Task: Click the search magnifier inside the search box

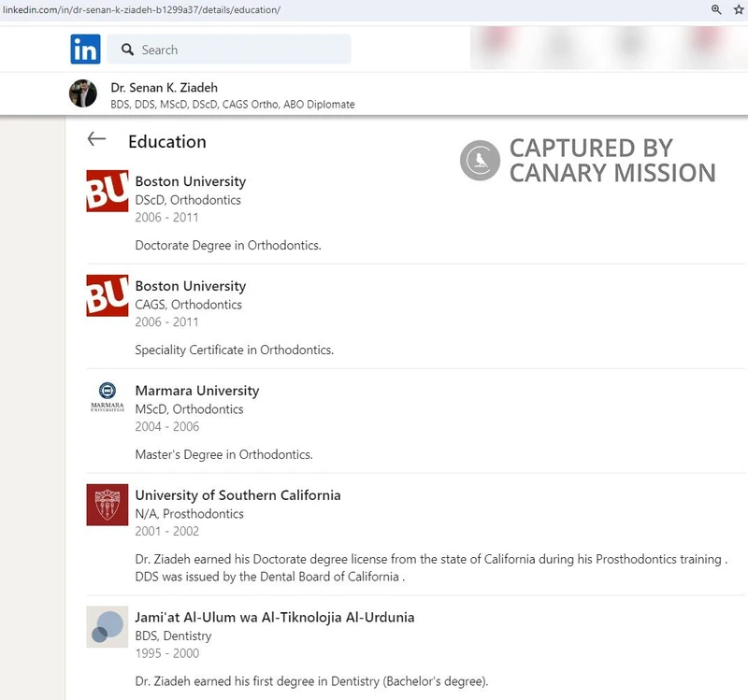Action: tap(126, 49)
